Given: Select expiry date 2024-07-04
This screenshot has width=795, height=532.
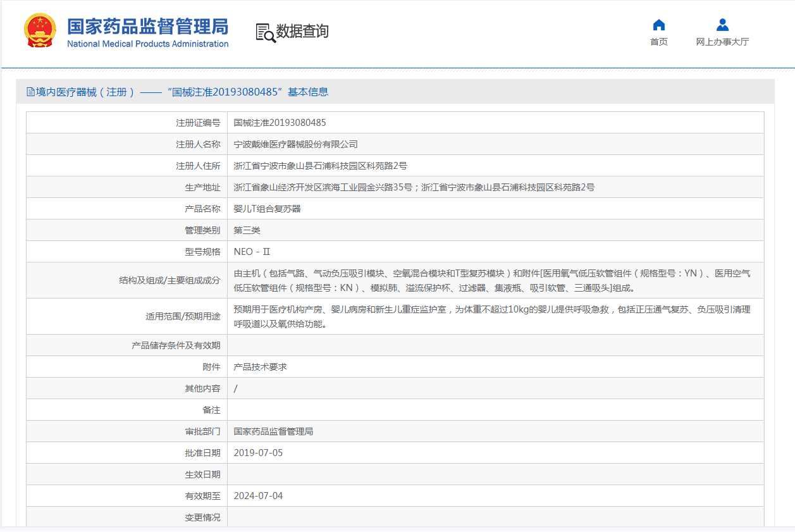Looking at the screenshot, I should pos(259,496).
